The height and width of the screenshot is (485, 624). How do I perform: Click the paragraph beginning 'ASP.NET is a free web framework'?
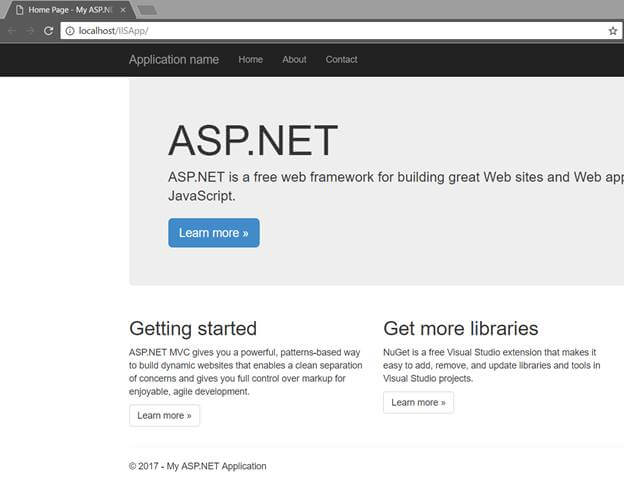[396, 186]
